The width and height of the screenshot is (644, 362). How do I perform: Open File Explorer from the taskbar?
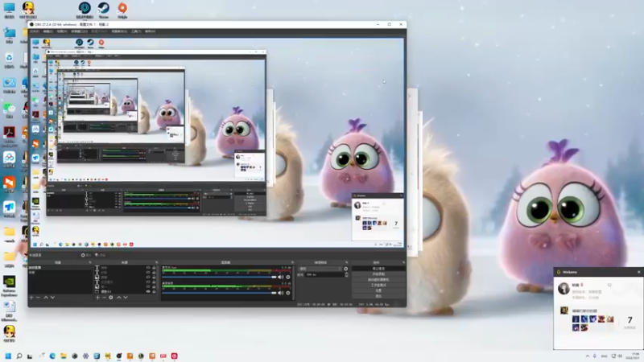(64, 356)
